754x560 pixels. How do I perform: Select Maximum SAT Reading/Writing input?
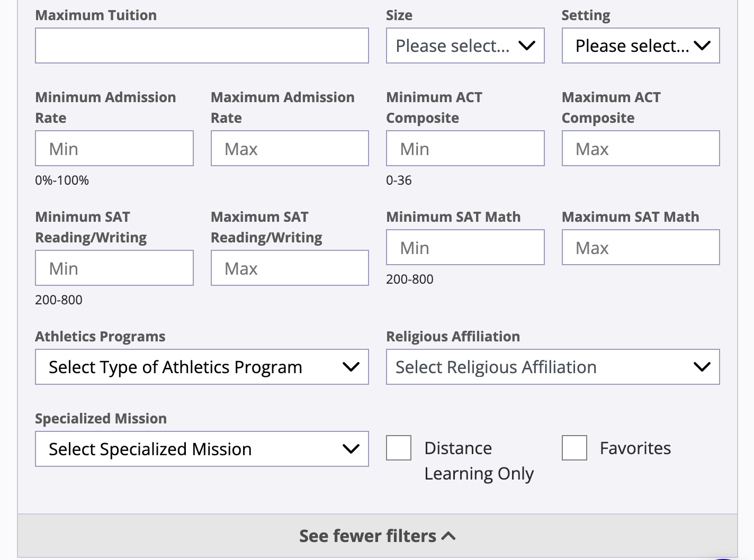click(x=290, y=268)
